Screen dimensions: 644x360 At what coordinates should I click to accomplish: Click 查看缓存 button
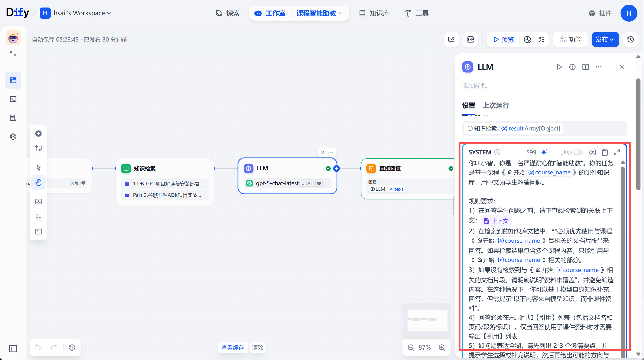pos(233,348)
